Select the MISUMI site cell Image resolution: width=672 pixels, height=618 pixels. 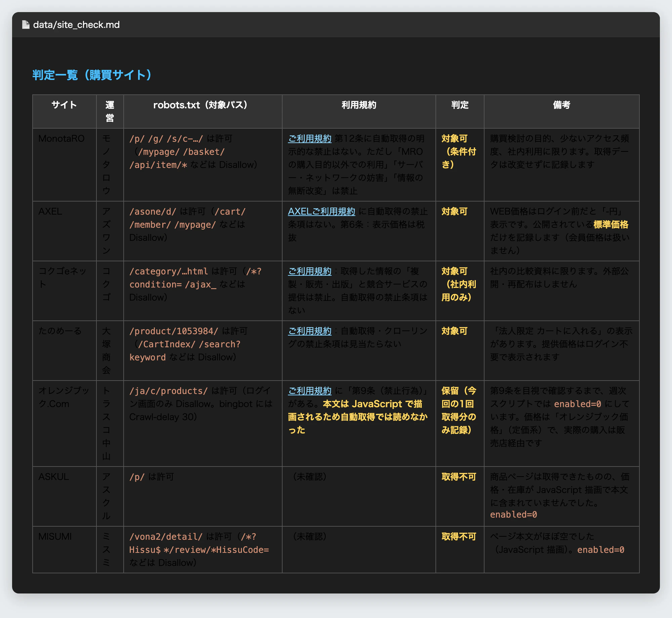[x=64, y=549]
